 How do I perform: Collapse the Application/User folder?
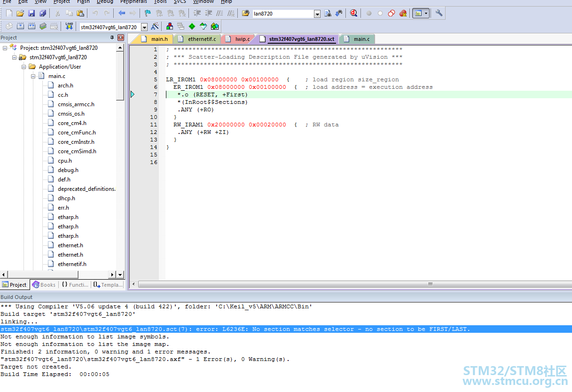point(24,67)
